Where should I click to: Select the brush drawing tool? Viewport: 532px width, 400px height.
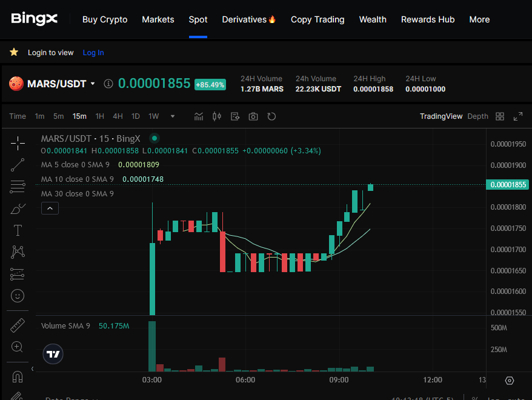click(x=18, y=208)
